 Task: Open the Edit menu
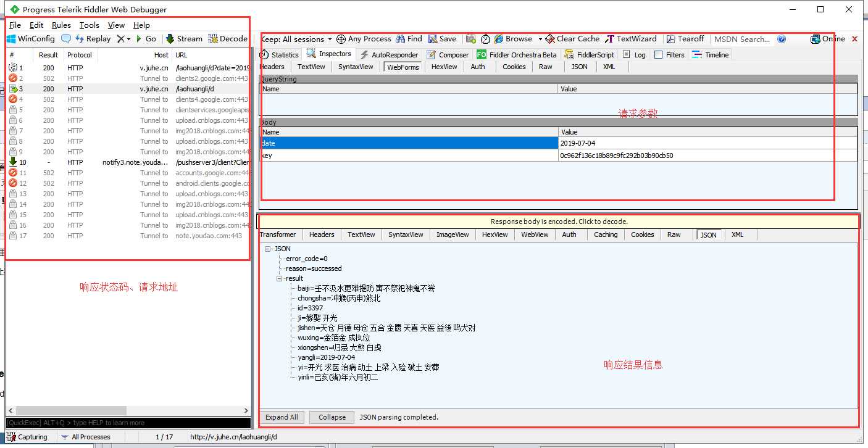point(36,25)
